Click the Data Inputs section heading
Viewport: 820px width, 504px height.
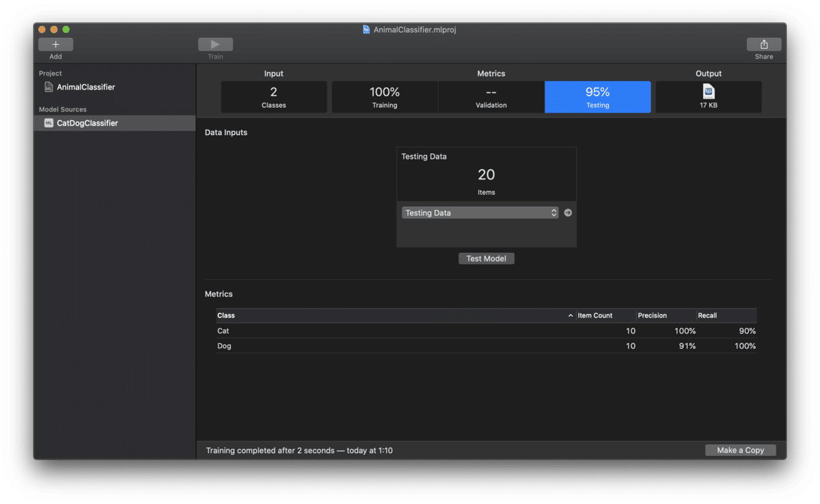click(226, 132)
